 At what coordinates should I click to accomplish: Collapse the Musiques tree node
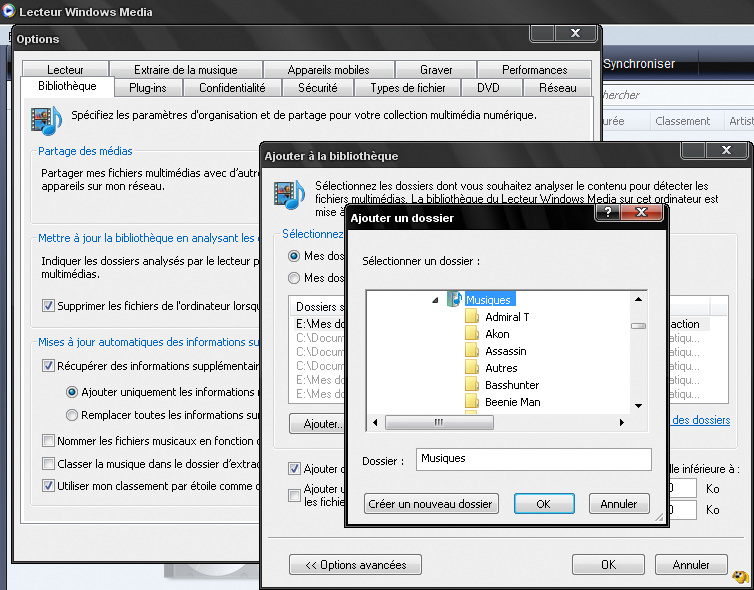(x=435, y=300)
